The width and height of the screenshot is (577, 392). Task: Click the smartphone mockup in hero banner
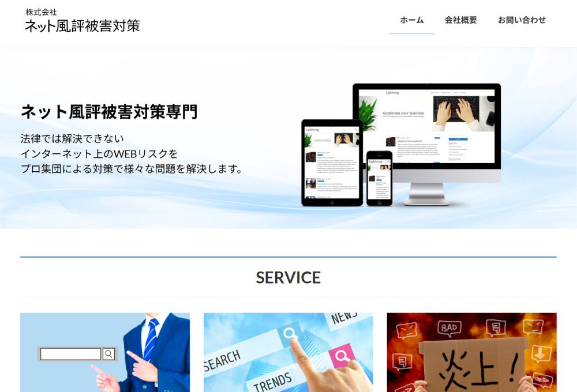click(379, 178)
